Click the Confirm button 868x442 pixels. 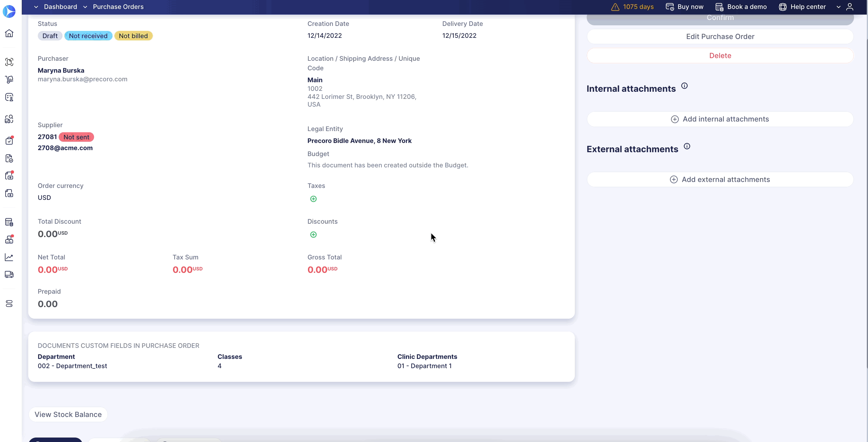coord(720,19)
